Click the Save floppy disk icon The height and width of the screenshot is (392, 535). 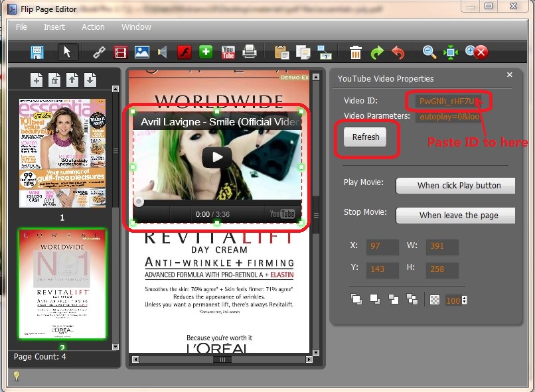coord(37,52)
